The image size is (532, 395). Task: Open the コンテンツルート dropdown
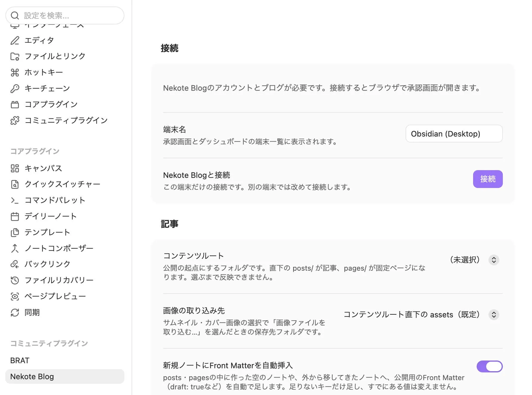(474, 260)
